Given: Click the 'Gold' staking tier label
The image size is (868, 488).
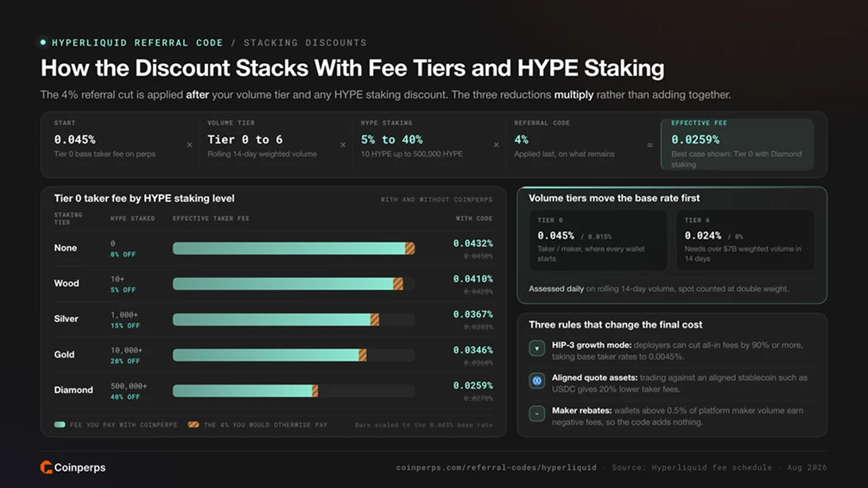Looking at the screenshot, I should pyautogui.click(x=64, y=355).
